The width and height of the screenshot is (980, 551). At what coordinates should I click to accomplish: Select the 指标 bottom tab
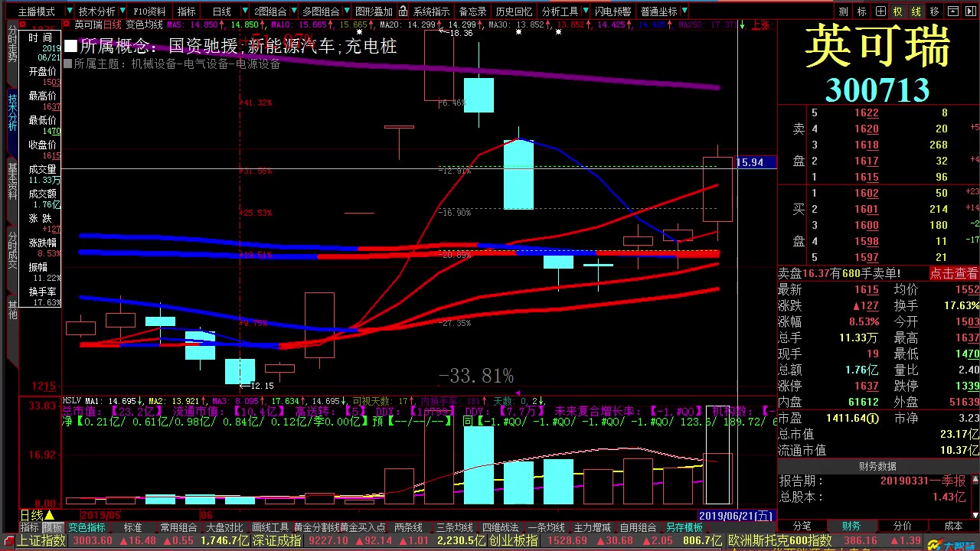coord(29,528)
